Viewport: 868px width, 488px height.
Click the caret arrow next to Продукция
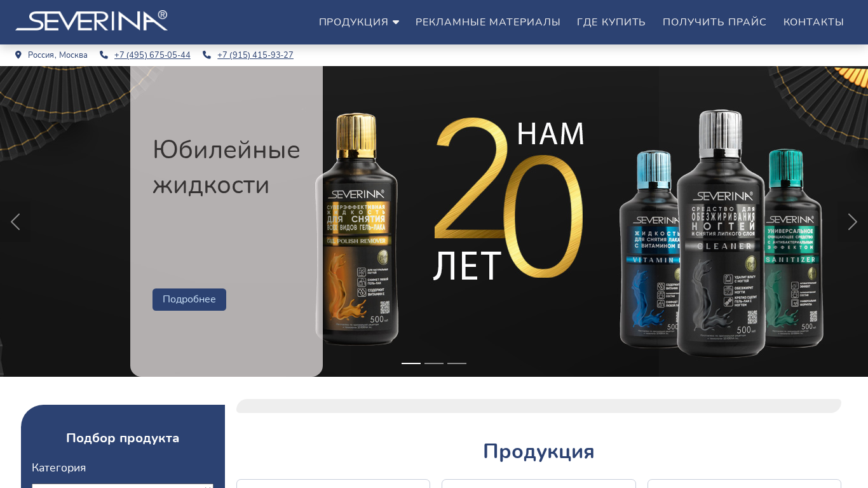396,22
